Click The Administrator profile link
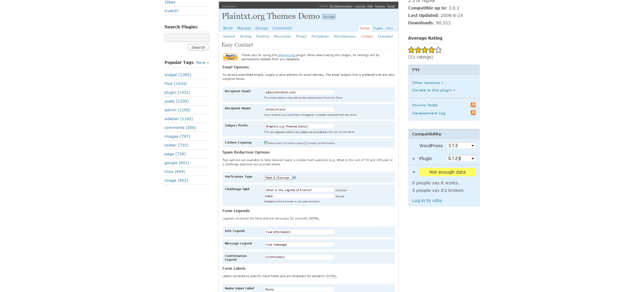This screenshot has width=644, height=292. point(340,6)
